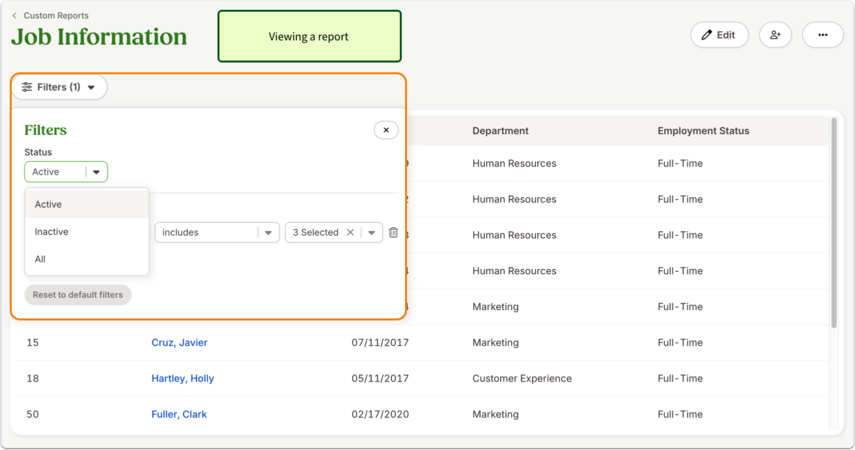
Task: Expand the 3 Selected values dropdown arrow
Action: 371,232
